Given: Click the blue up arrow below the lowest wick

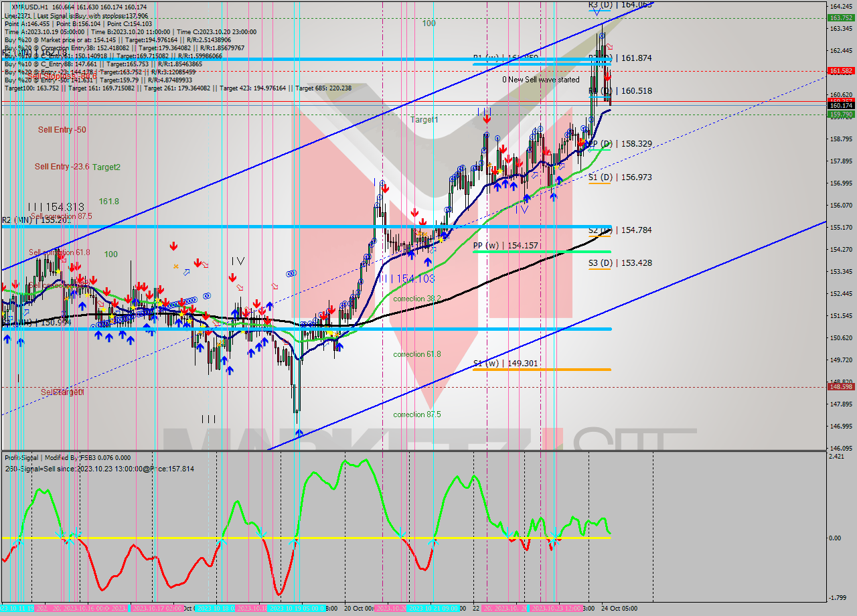Looking at the screenshot, I should 299,433.
